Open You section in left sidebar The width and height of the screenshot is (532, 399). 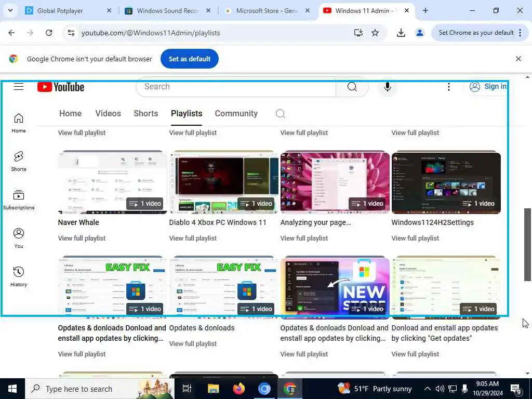click(19, 238)
